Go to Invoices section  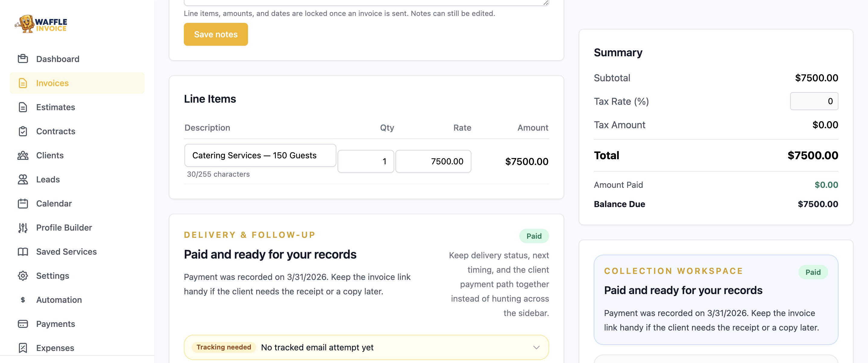77,83
